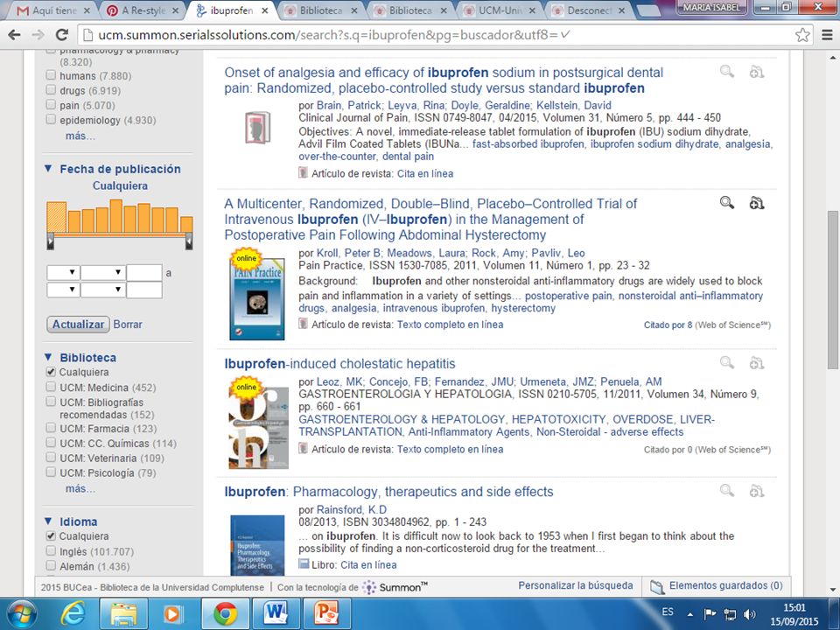Screen dimensions: 840x630
Task: Open File Explorer from the taskbar
Action: pyautogui.click(x=122, y=614)
